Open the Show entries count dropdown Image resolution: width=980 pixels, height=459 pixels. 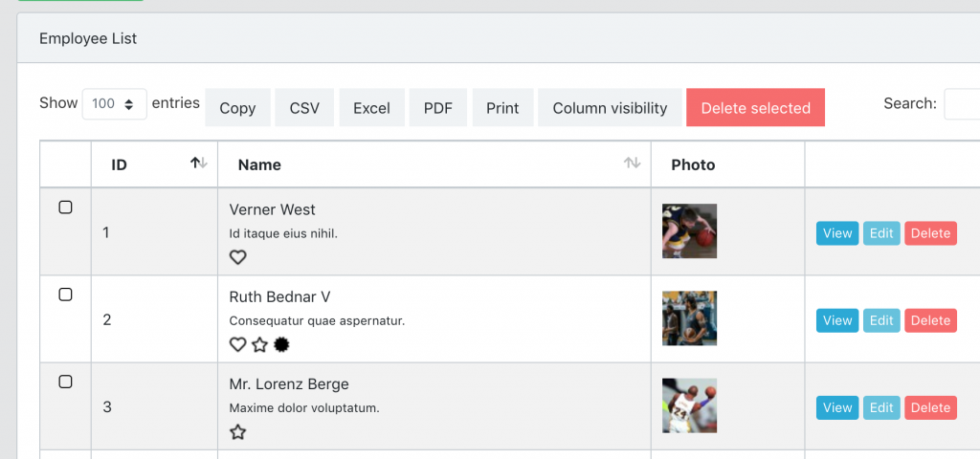tap(115, 104)
